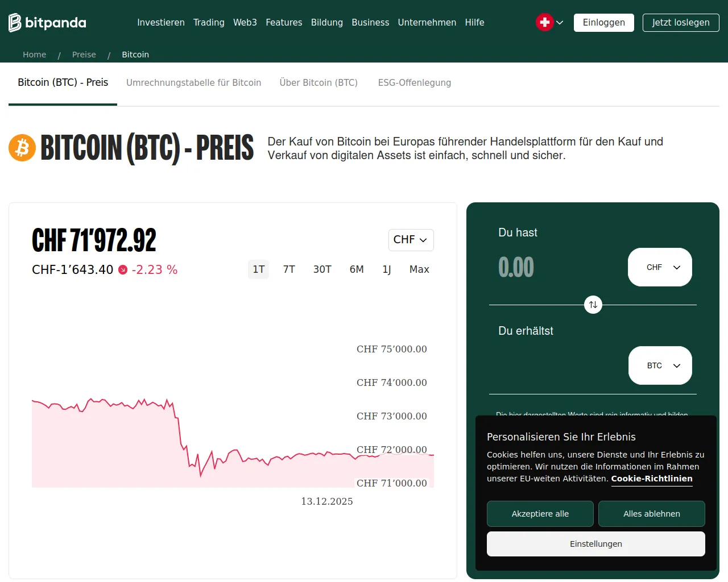Viewport: 728px width, 582px height.
Task: Open the ESG-Offenlegung tab
Action: (415, 82)
